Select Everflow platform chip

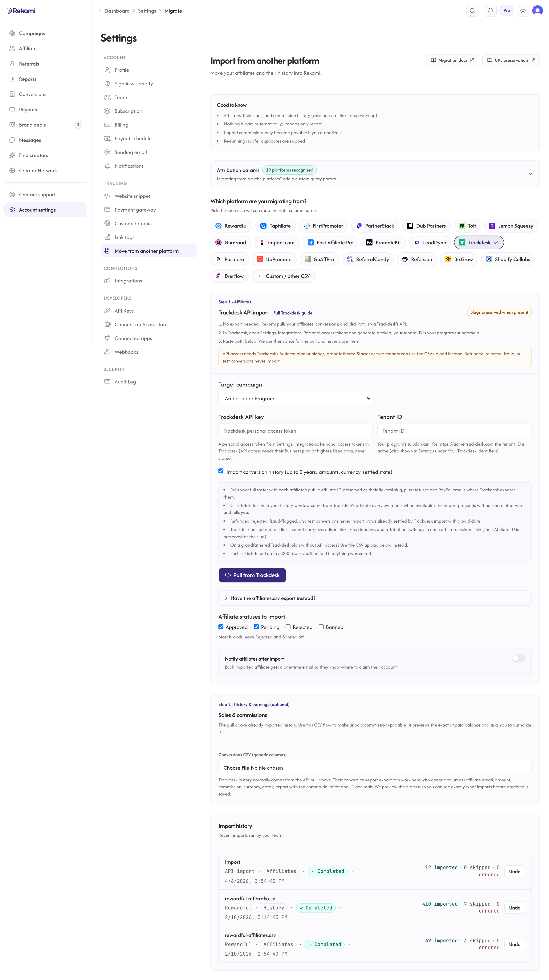(x=229, y=276)
